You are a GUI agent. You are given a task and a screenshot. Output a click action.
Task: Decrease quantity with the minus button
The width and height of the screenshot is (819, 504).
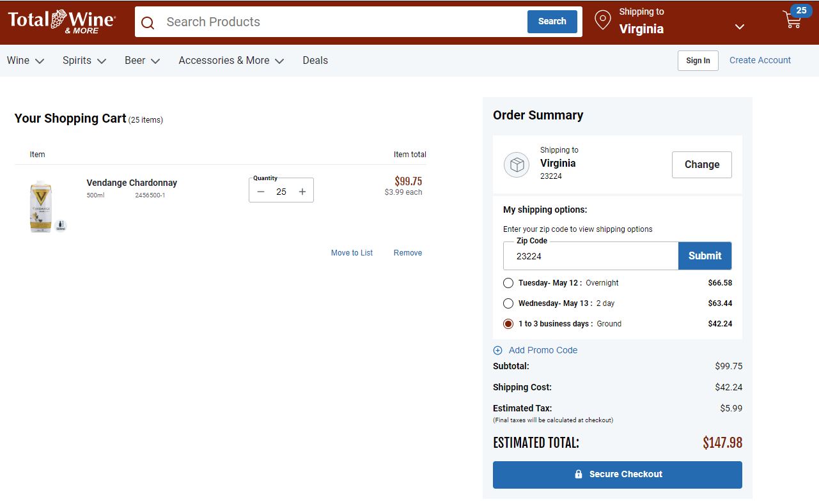[260, 192]
